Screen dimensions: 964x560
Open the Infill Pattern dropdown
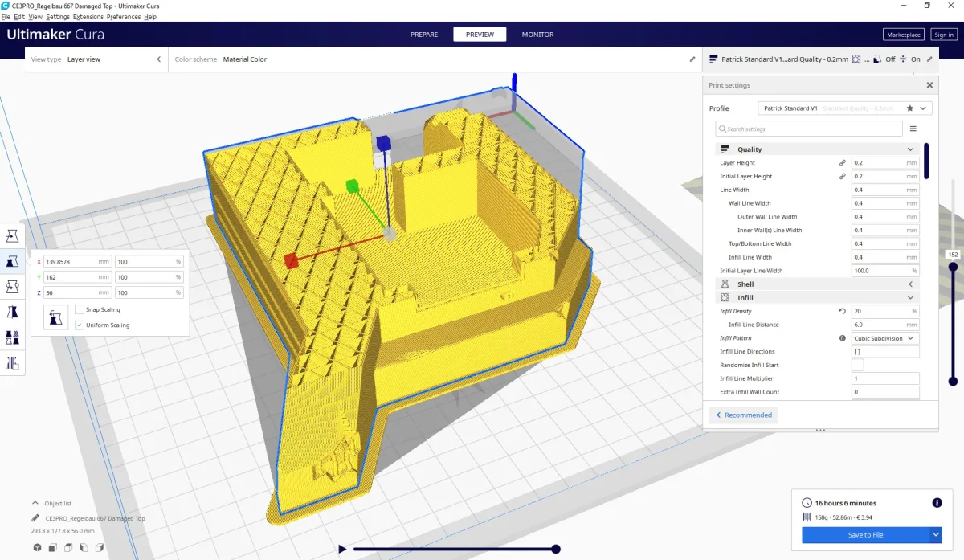[x=885, y=338]
